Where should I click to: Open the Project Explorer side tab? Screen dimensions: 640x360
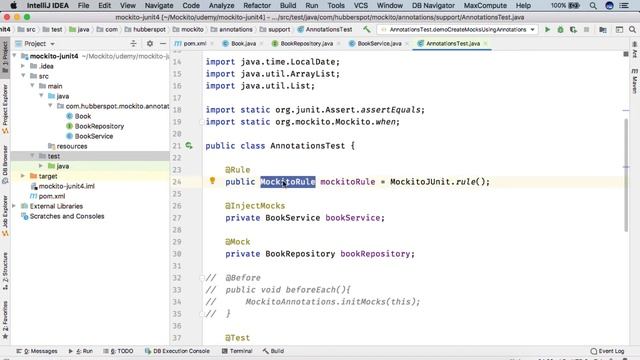point(5,109)
